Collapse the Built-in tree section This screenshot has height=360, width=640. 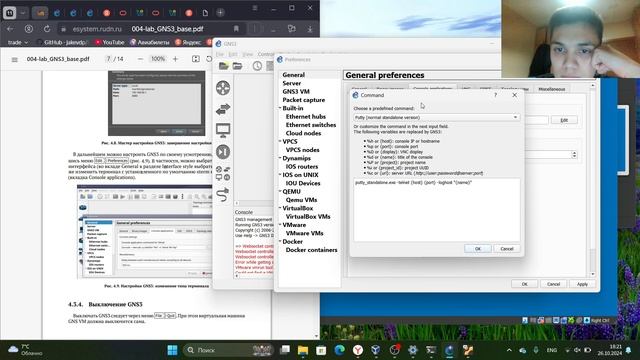pyautogui.click(x=280, y=108)
